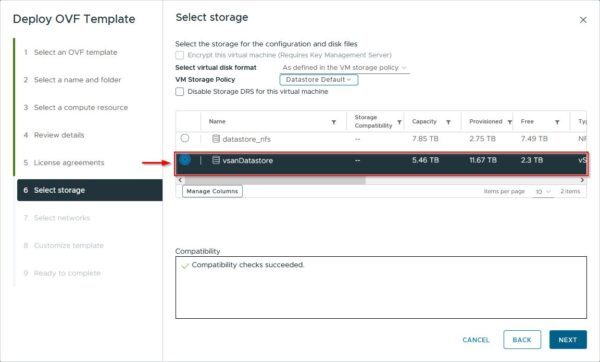Click the Capacity column header

tap(424, 121)
